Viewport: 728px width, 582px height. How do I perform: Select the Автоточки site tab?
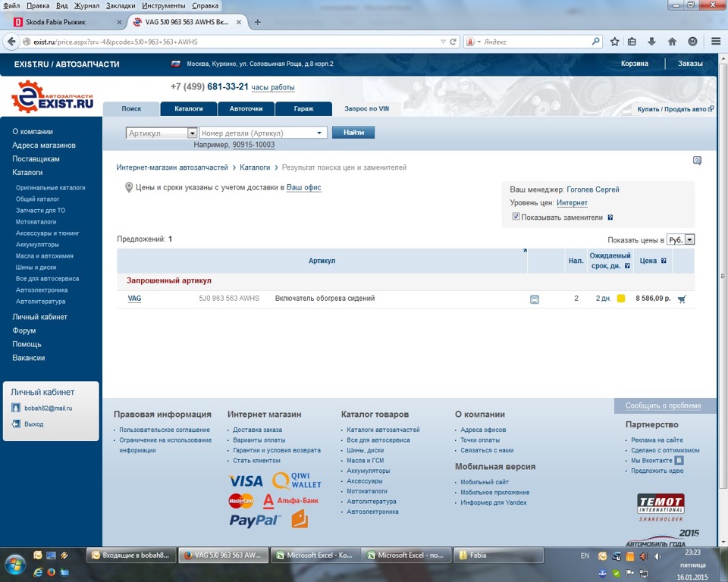pyautogui.click(x=246, y=108)
